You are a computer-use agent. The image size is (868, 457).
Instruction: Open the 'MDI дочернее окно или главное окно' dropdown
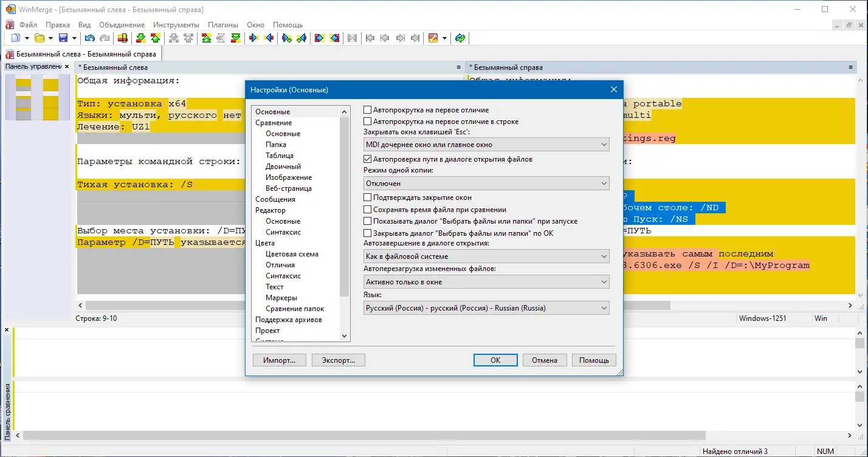pyautogui.click(x=486, y=145)
